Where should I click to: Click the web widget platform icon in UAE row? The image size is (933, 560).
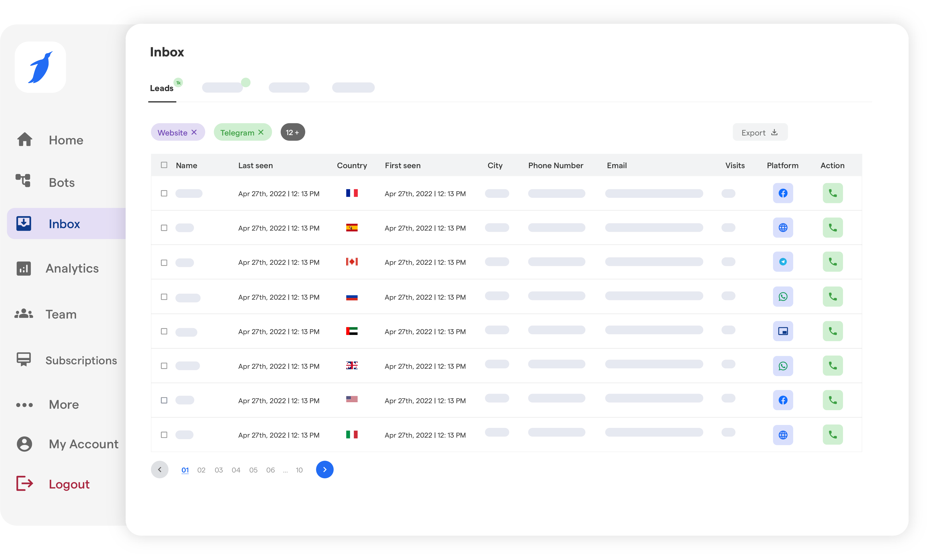click(x=783, y=331)
